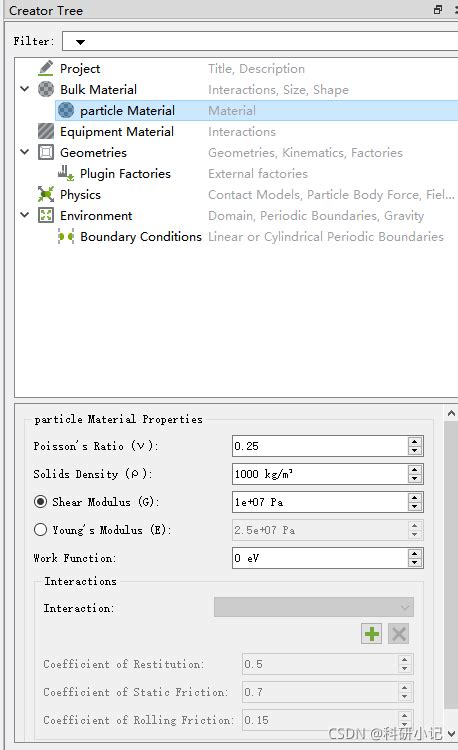Click the Solids Density input field
Viewport: 458px width, 750px height.
(320, 474)
